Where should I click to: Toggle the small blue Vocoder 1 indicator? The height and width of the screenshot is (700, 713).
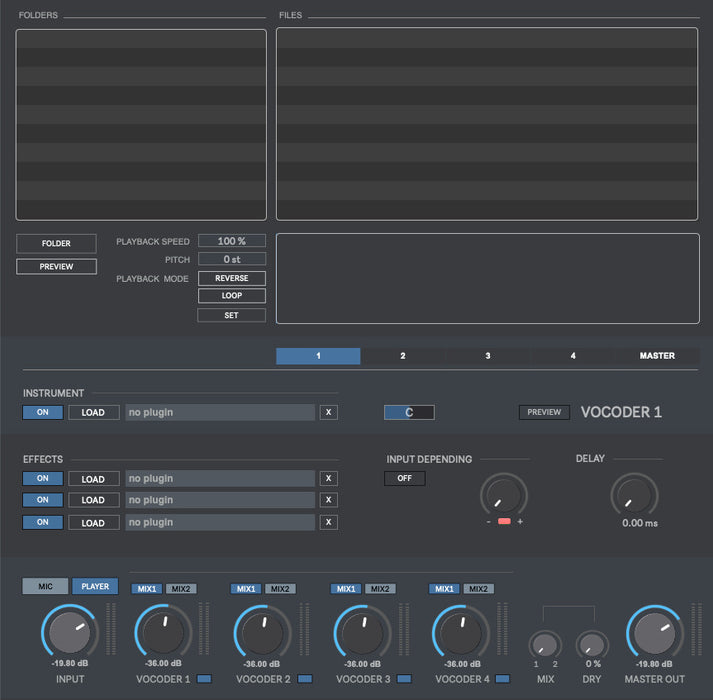(204, 679)
